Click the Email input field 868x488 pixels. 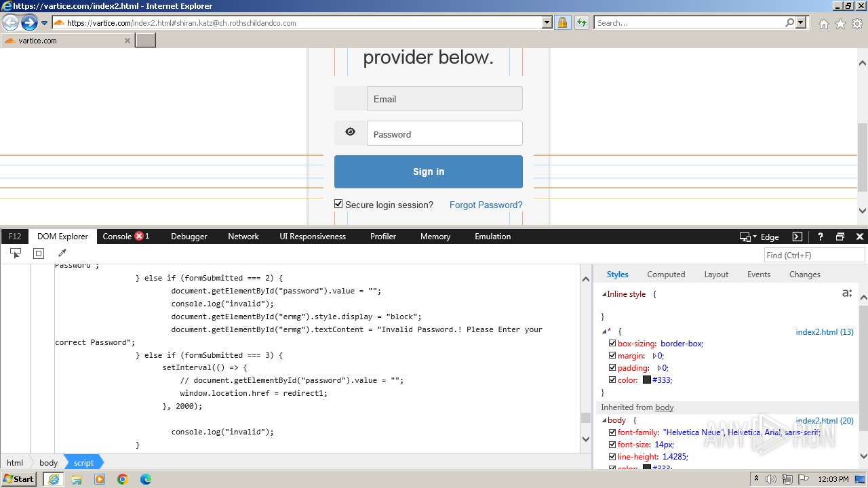pos(445,98)
